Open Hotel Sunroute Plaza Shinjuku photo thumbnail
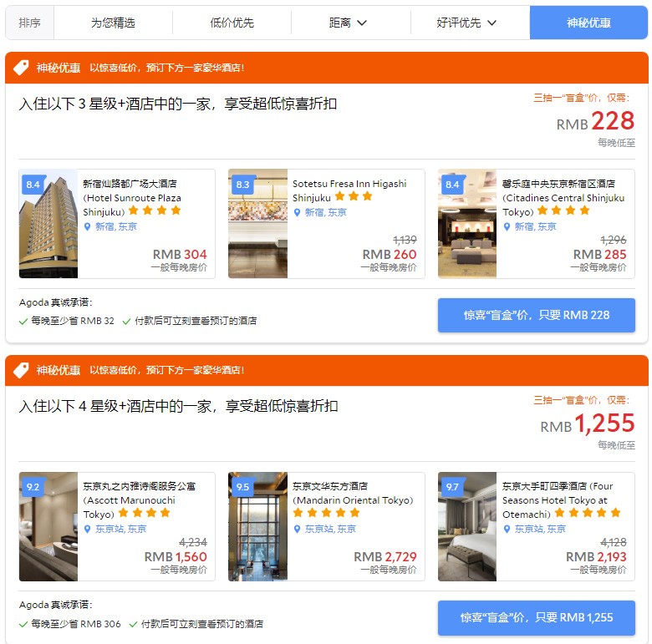The width and height of the screenshot is (652, 644). tap(48, 224)
